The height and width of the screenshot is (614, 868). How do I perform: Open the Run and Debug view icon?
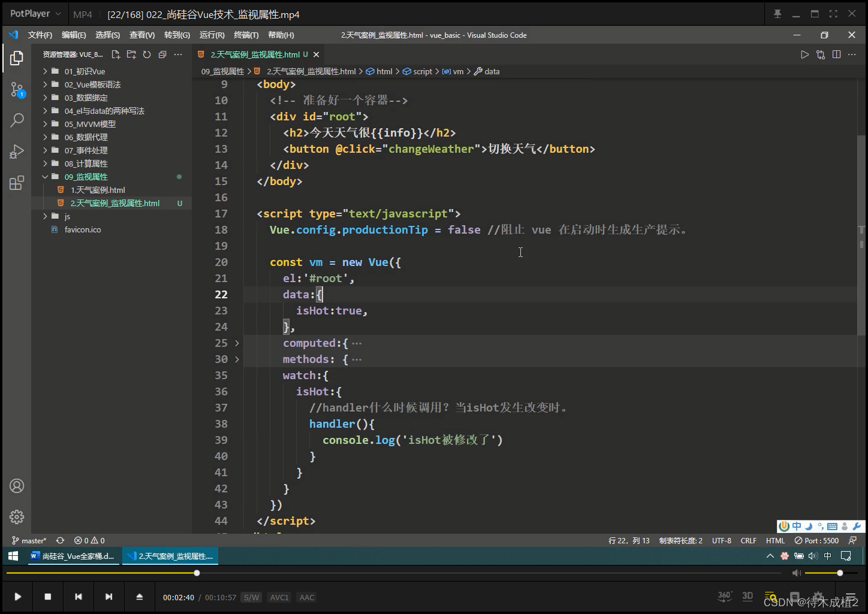(x=17, y=152)
